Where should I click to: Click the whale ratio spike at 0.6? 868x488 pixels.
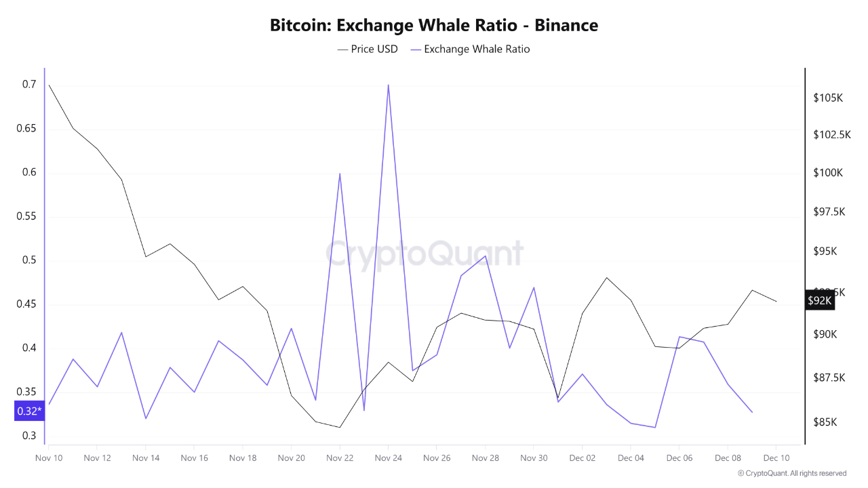pos(340,174)
